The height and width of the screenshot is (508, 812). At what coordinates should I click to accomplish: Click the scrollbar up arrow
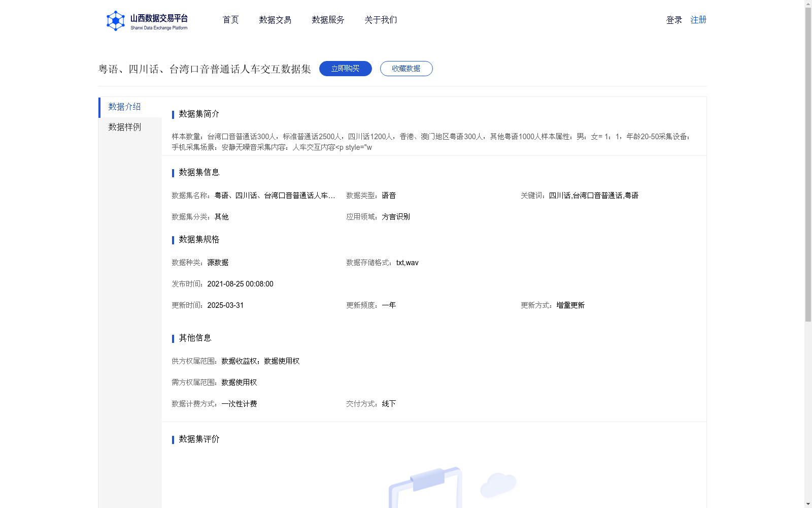tap(808, 4)
